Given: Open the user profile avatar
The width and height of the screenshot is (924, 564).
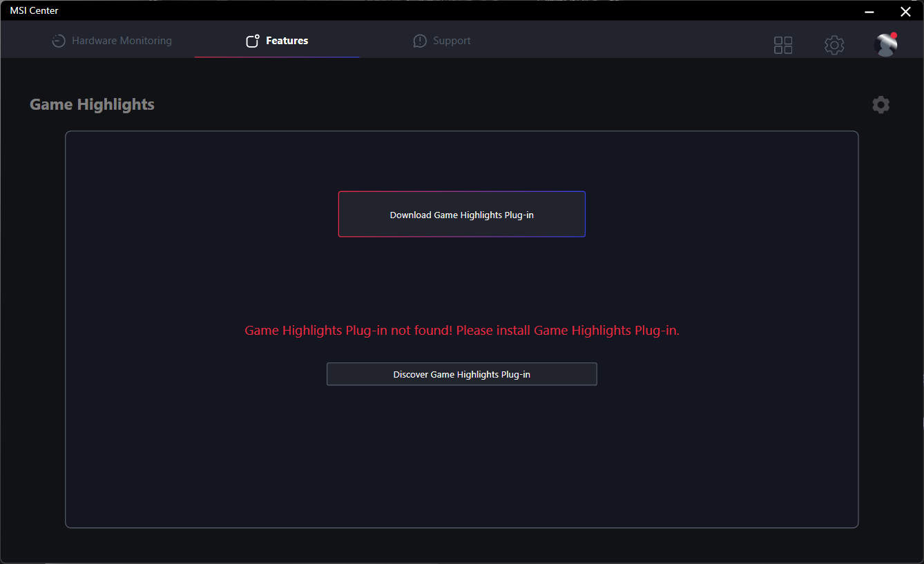Looking at the screenshot, I should pyautogui.click(x=885, y=45).
